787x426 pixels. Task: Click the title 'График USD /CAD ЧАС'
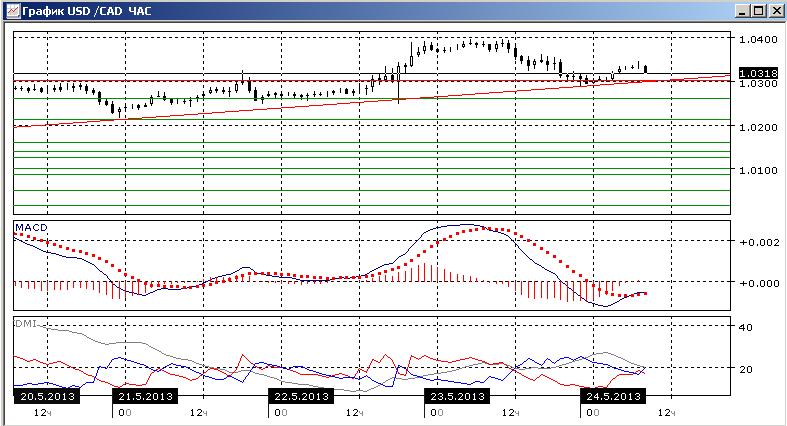86,11
